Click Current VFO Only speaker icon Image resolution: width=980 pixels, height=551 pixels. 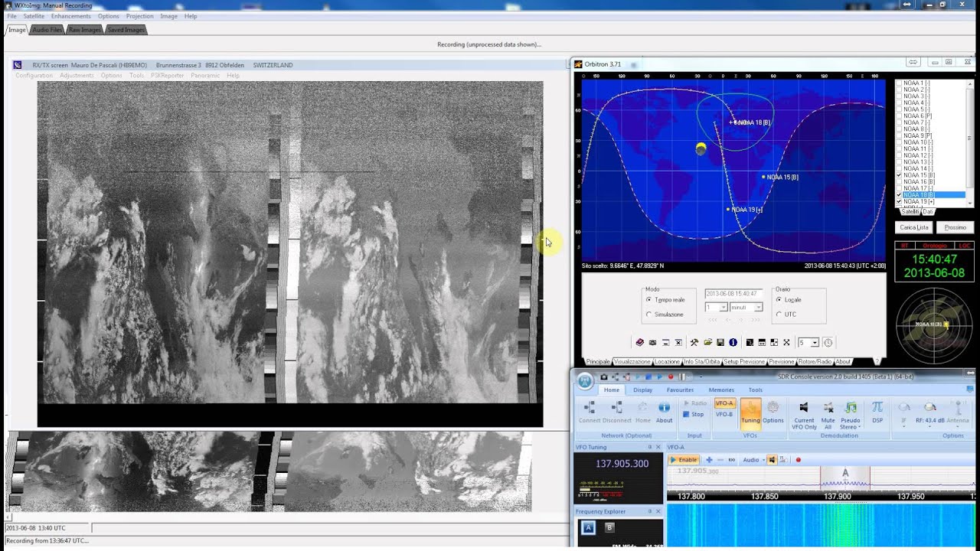pos(804,414)
